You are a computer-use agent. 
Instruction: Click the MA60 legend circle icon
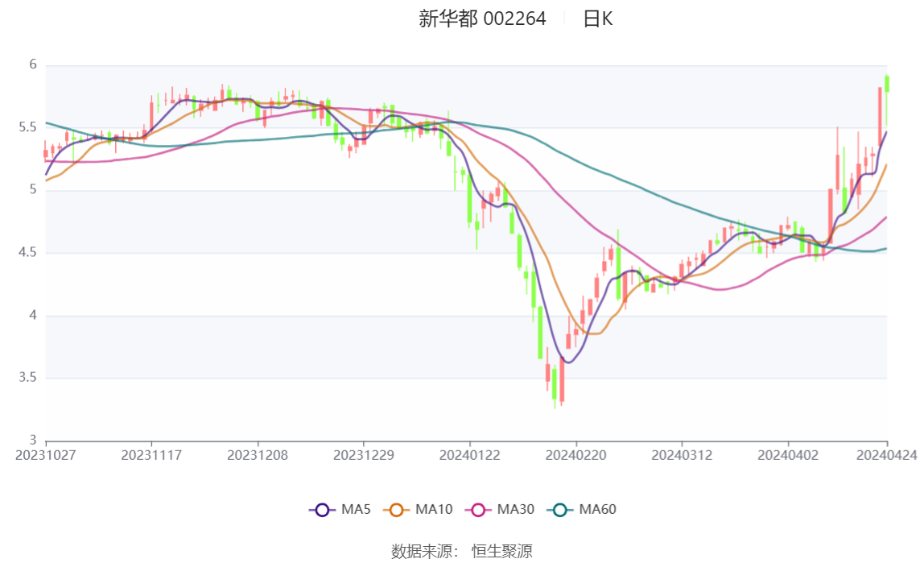tap(561, 510)
